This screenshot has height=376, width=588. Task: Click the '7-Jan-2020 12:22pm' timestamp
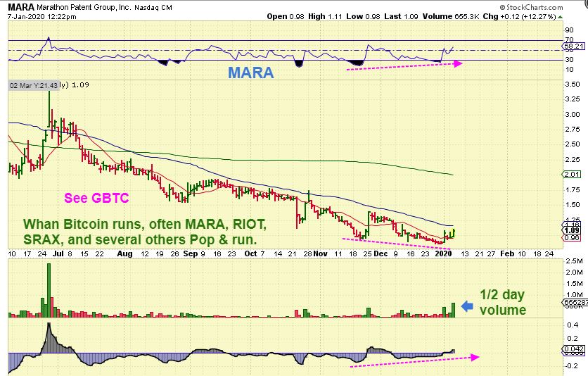(x=42, y=16)
